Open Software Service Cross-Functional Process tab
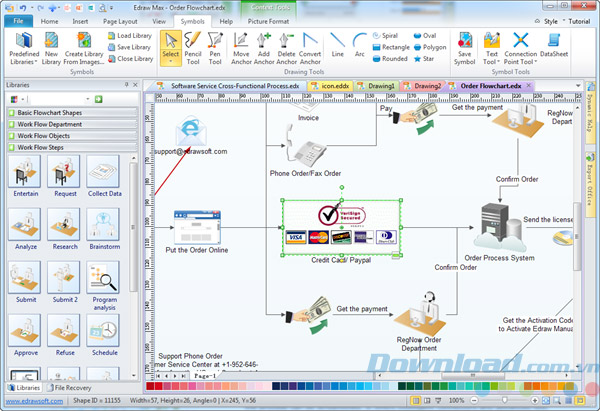This screenshot has width=600, height=411. (230, 86)
